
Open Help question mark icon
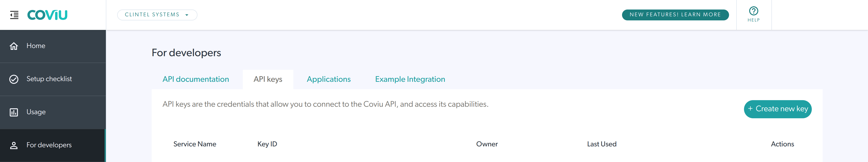[754, 11]
